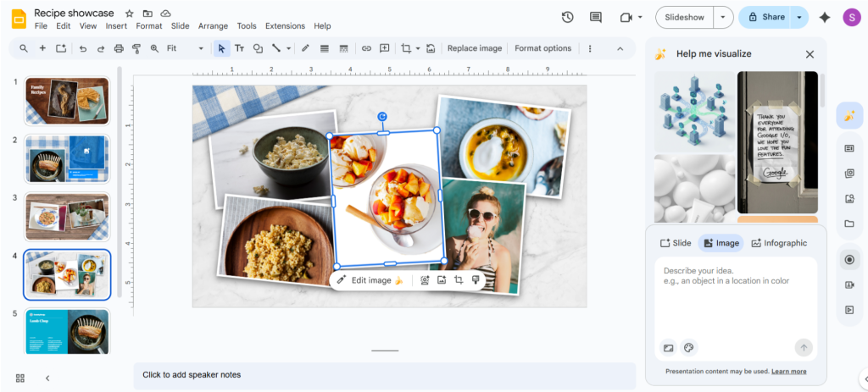The image size is (868, 392).
Task: Select slide 3 thumbnail in filmstrip
Action: click(x=67, y=217)
